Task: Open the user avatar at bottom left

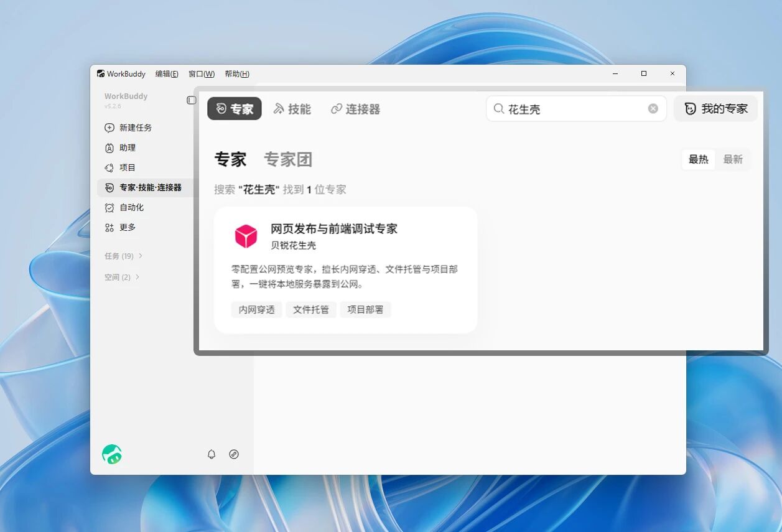Action: pos(112,454)
